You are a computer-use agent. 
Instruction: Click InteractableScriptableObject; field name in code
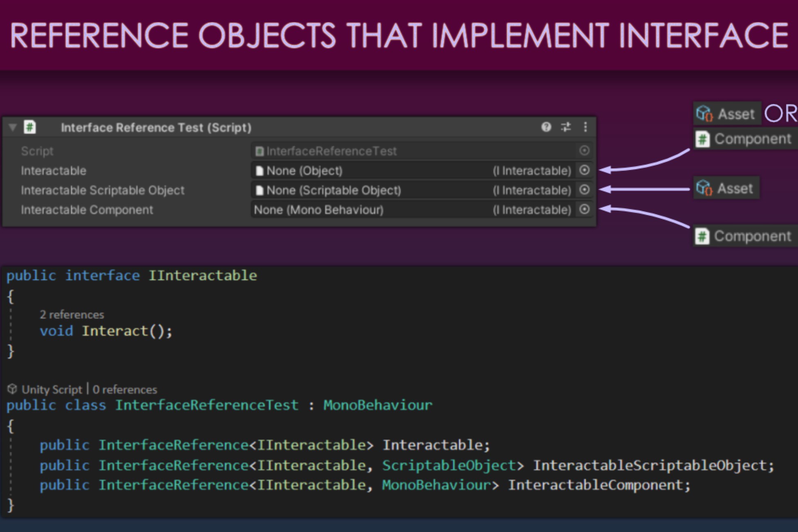[654, 465]
